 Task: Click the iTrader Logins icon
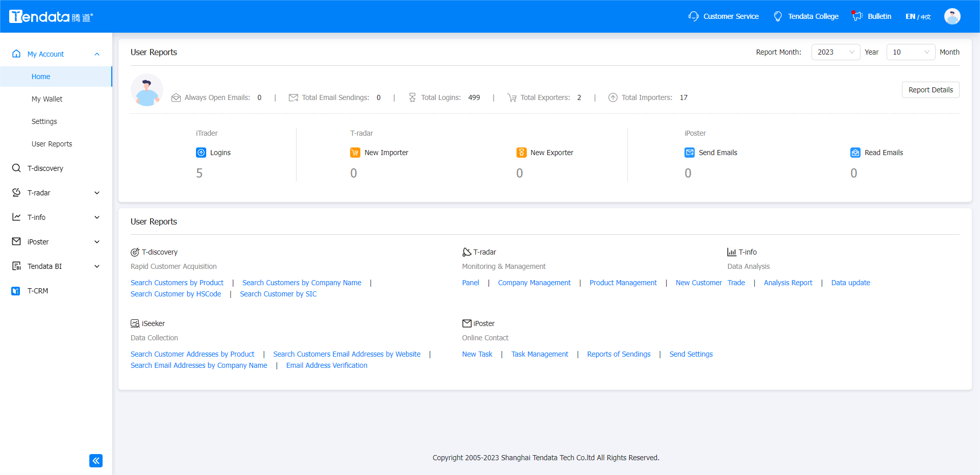click(201, 152)
